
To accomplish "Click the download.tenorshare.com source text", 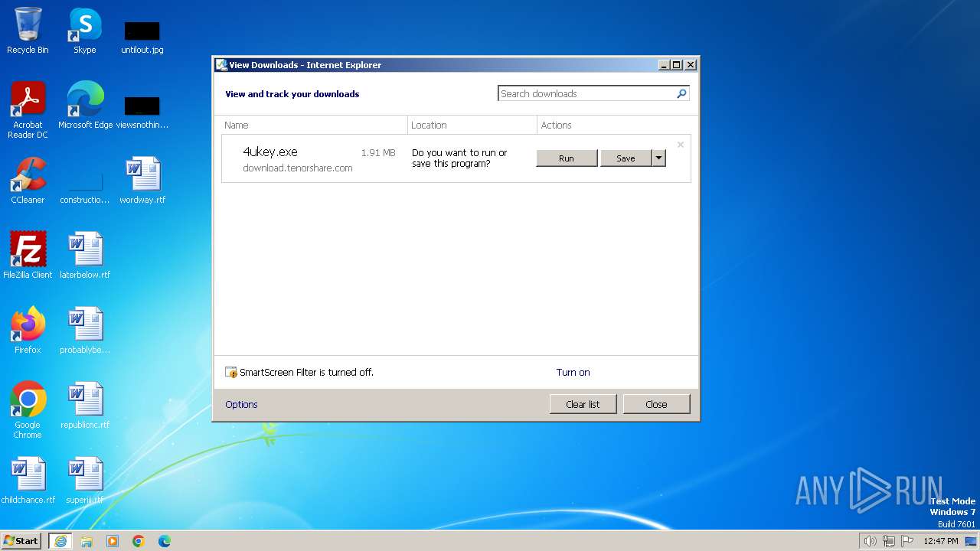I will tap(298, 168).
